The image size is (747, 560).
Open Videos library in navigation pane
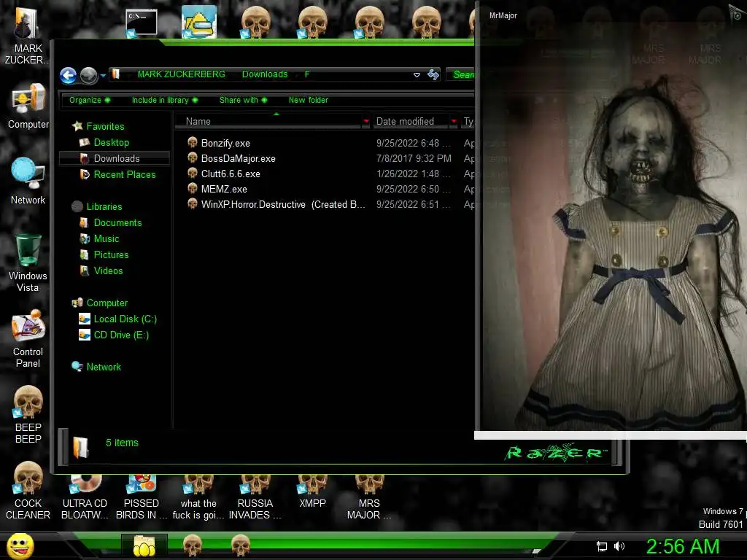tap(108, 271)
